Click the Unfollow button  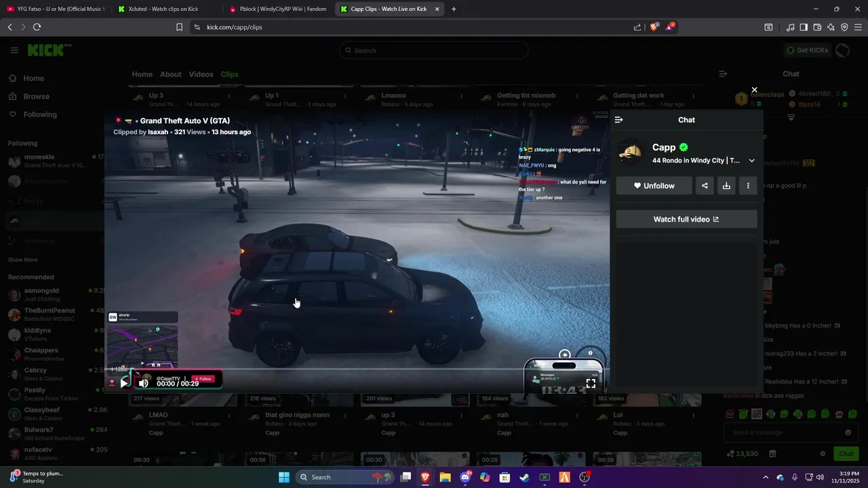click(x=654, y=186)
